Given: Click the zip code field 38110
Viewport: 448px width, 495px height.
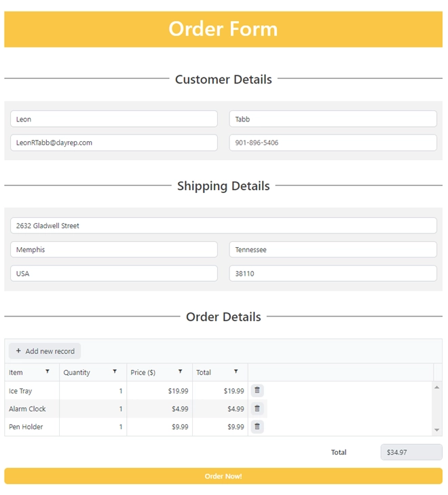Looking at the screenshot, I should (333, 274).
